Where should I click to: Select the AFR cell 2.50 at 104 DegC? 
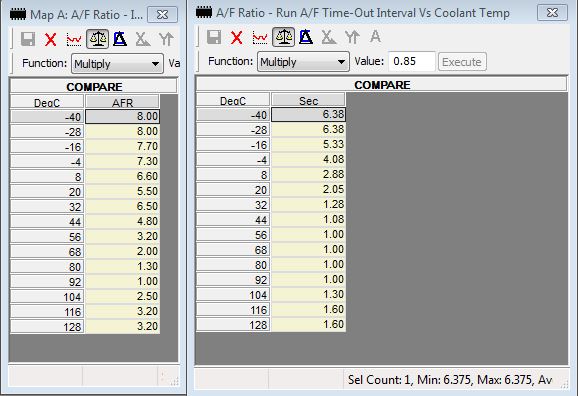pos(122,296)
